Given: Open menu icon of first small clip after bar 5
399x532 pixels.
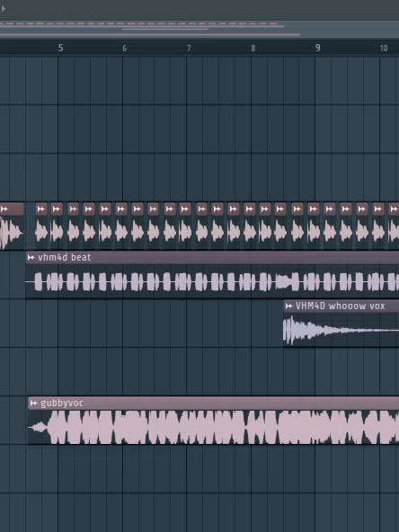Looking at the screenshot, I should 74,209.
